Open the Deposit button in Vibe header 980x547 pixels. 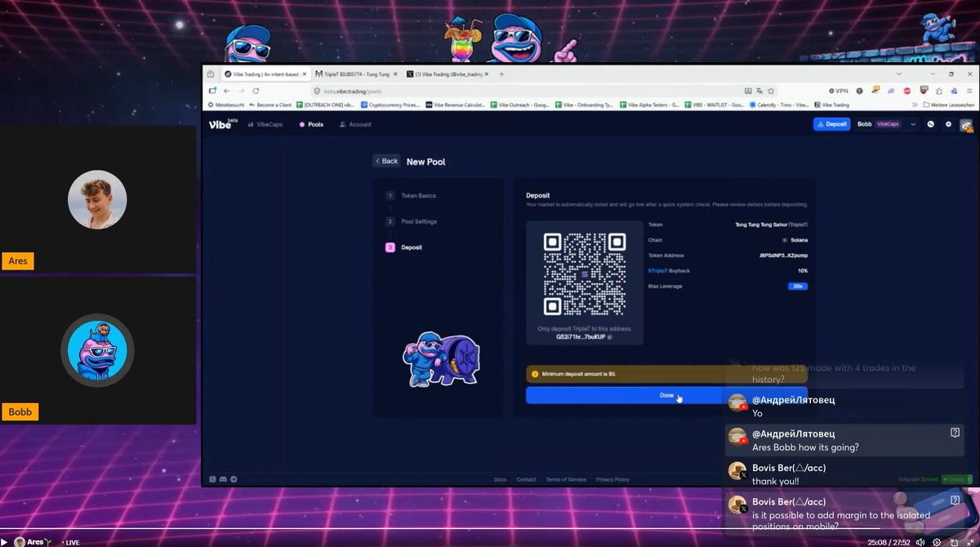[x=832, y=124]
